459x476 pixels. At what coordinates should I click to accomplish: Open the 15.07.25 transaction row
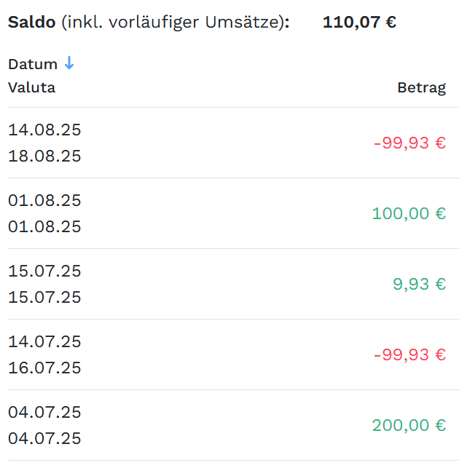coord(233,284)
